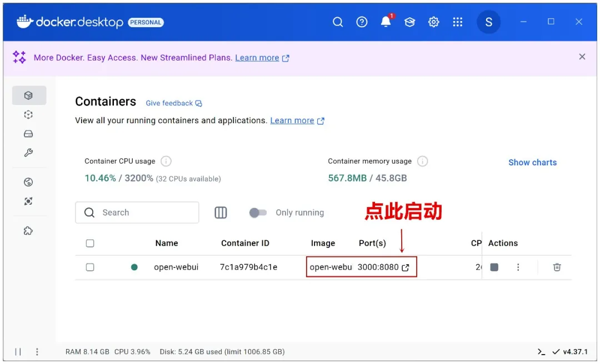Screen dimensions: 600x364
Task: Sort by Name column header
Action: 167,243
